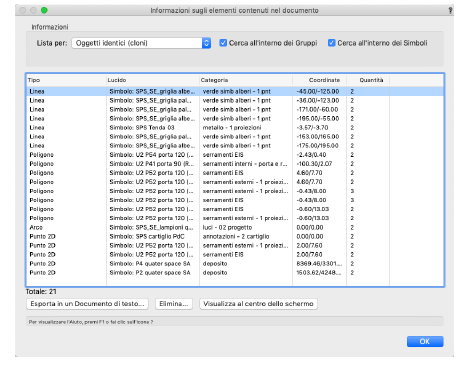Select the U2 P41 porta 90 row
467x368 pixels.
(x=235, y=164)
